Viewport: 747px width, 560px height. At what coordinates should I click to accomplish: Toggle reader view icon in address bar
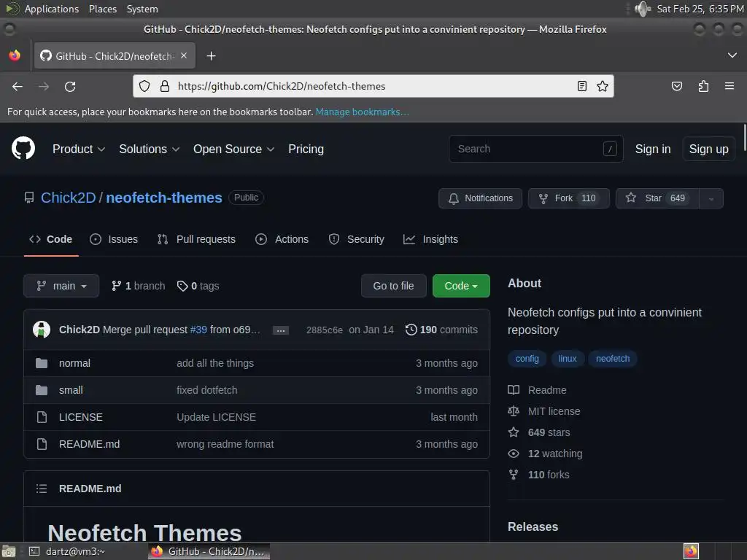pos(581,86)
